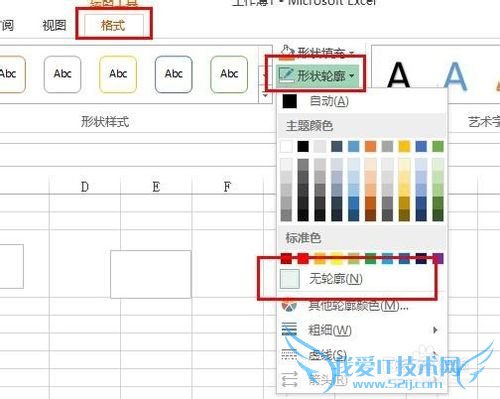
Task: Pick the darkest navy standard color
Action: (421, 259)
